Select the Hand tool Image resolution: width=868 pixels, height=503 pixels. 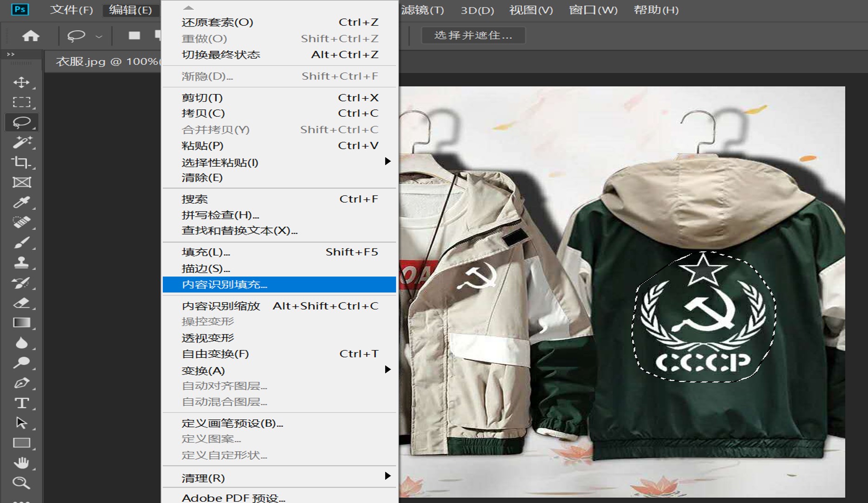coord(21,463)
